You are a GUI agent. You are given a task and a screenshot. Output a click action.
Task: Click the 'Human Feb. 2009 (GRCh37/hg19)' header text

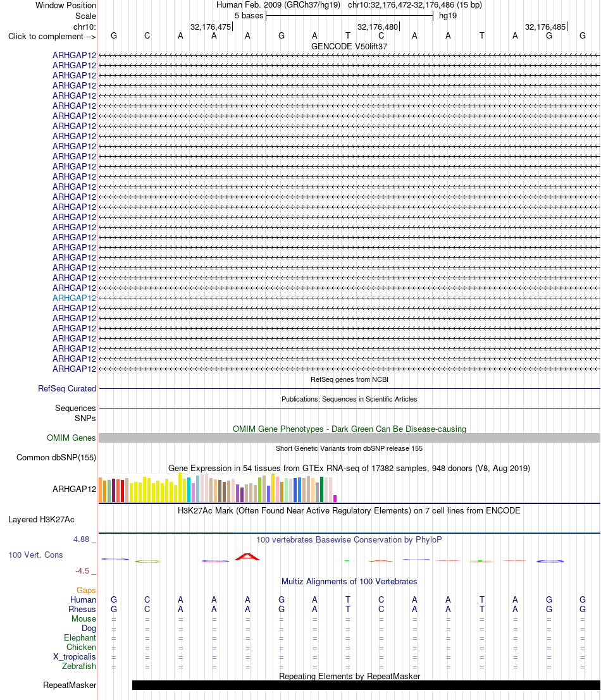point(278,5)
